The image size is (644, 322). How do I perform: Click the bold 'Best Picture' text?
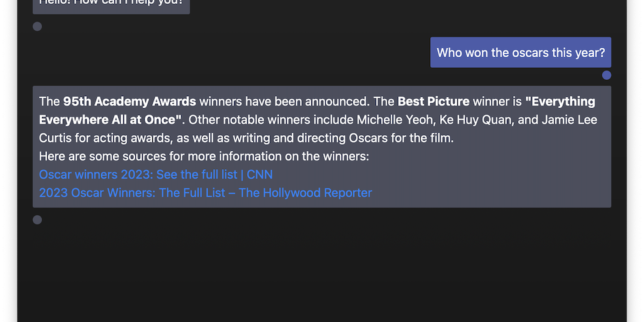click(433, 101)
